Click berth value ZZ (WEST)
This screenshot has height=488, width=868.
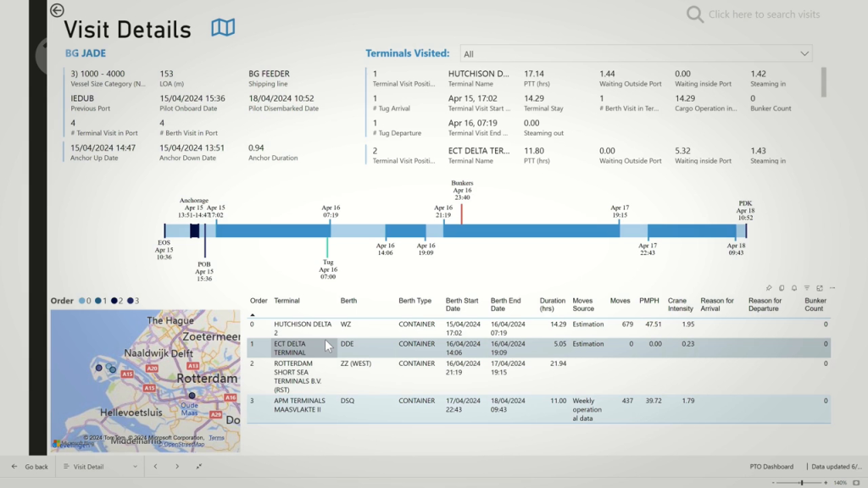[356, 363]
